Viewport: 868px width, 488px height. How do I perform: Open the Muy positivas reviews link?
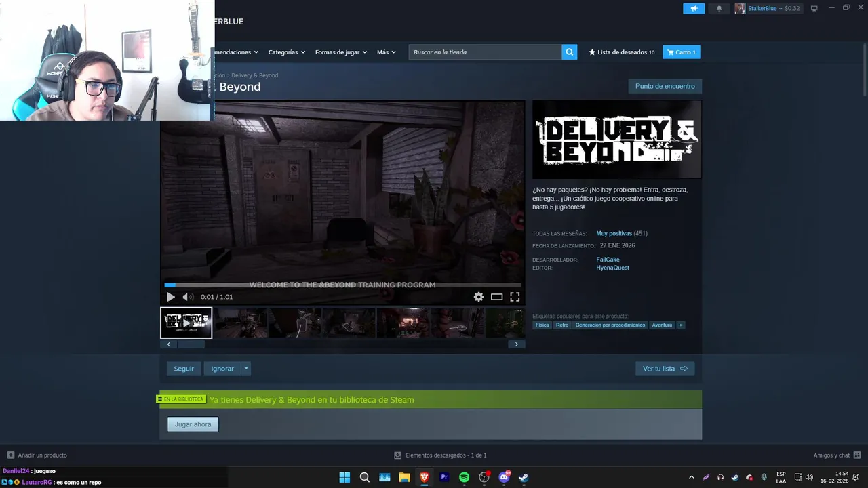pos(614,233)
